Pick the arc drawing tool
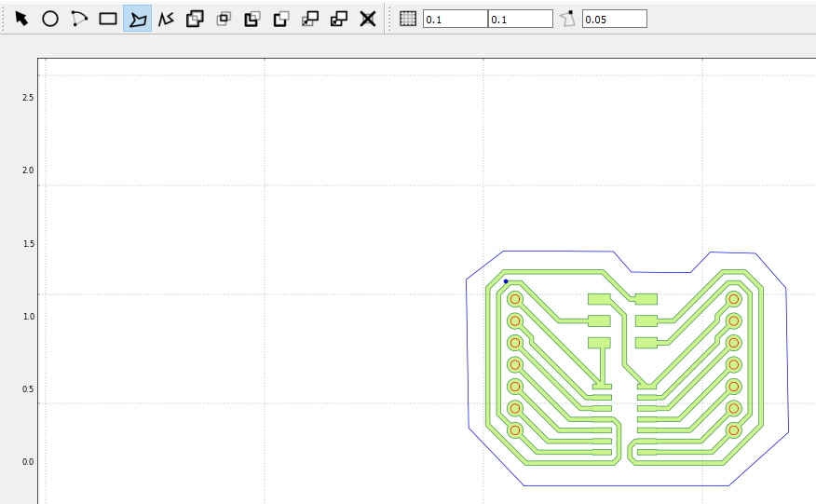816x504 pixels. [79, 19]
